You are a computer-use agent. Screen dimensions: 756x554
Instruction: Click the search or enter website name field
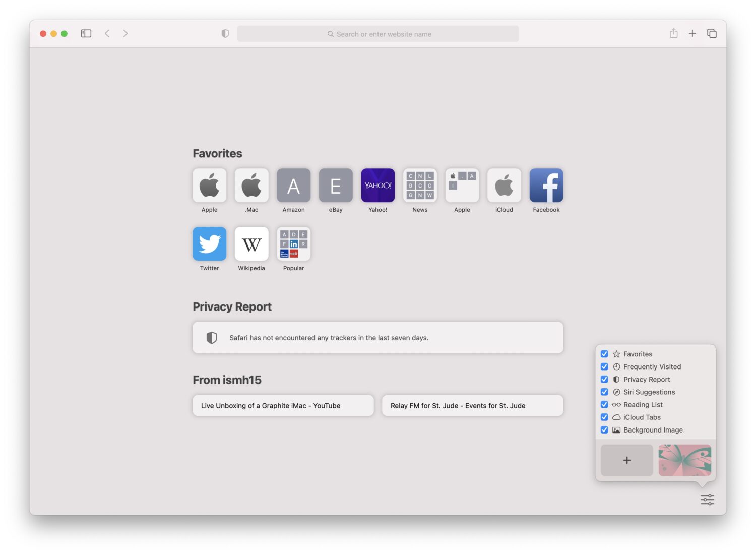click(378, 34)
